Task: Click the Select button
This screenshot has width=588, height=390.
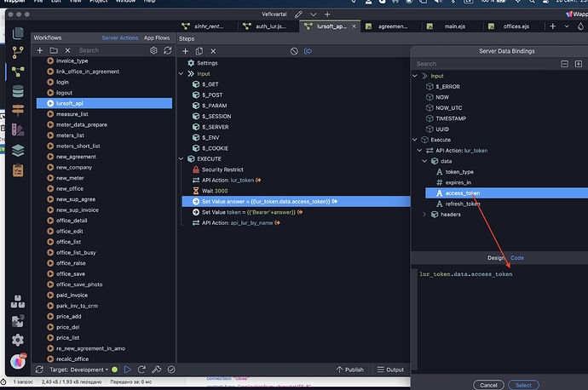Action: coord(523,385)
